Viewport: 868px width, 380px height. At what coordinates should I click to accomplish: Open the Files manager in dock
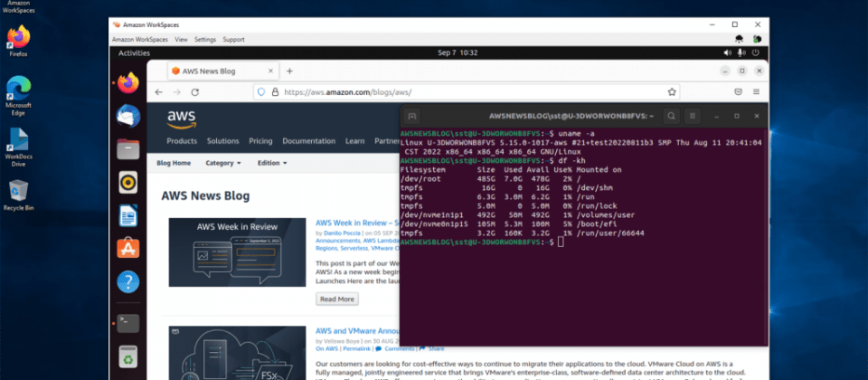[x=127, y=149]
